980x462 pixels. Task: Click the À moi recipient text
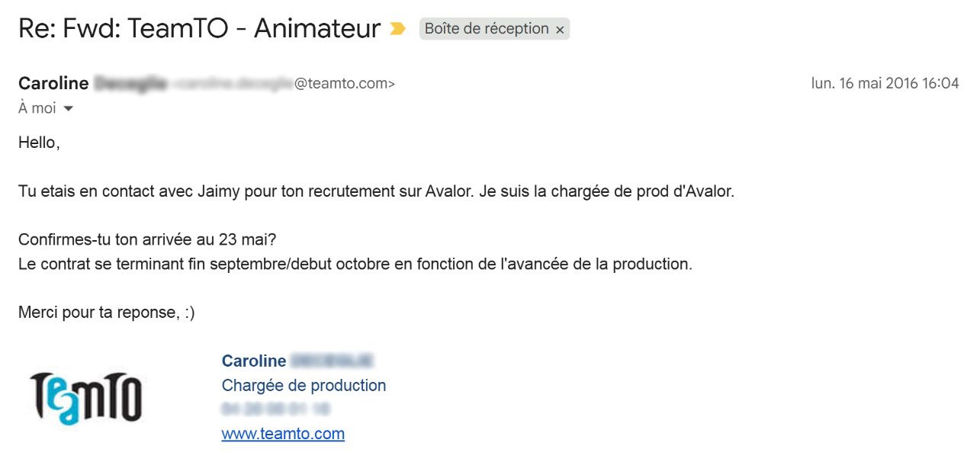[x=37, y=108]
